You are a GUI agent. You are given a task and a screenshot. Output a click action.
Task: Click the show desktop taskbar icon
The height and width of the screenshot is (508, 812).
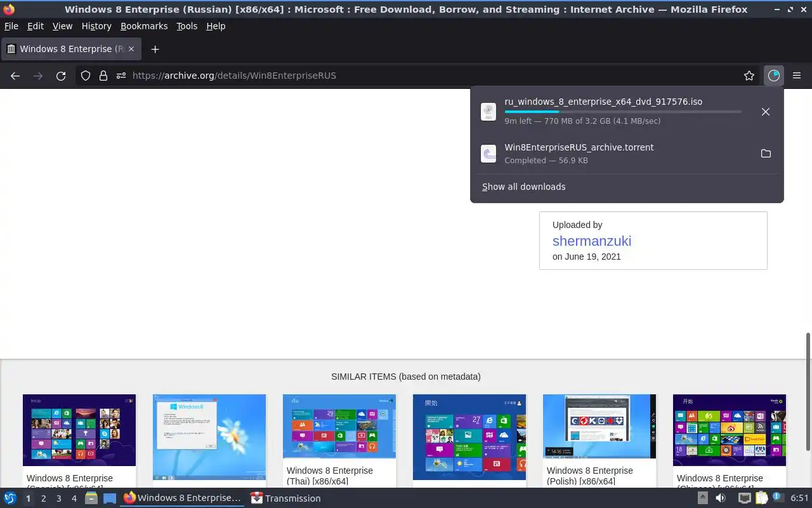click(110, 498)
